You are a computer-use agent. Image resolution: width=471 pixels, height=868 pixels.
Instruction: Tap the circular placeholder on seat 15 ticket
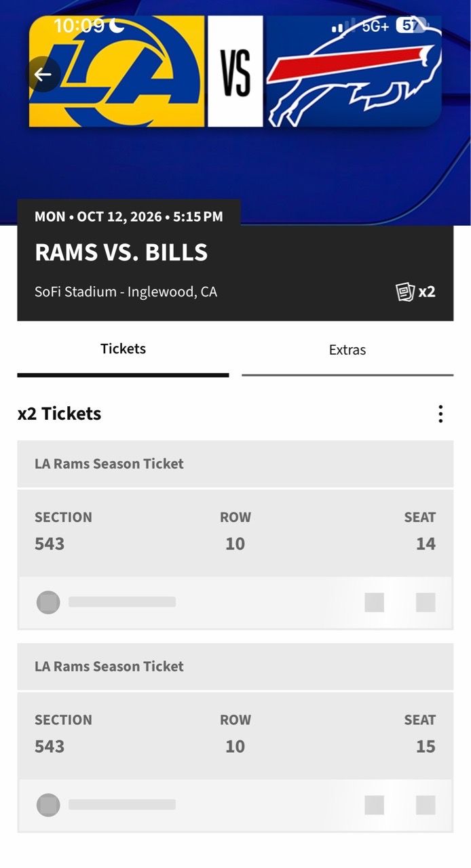(48, 805)
